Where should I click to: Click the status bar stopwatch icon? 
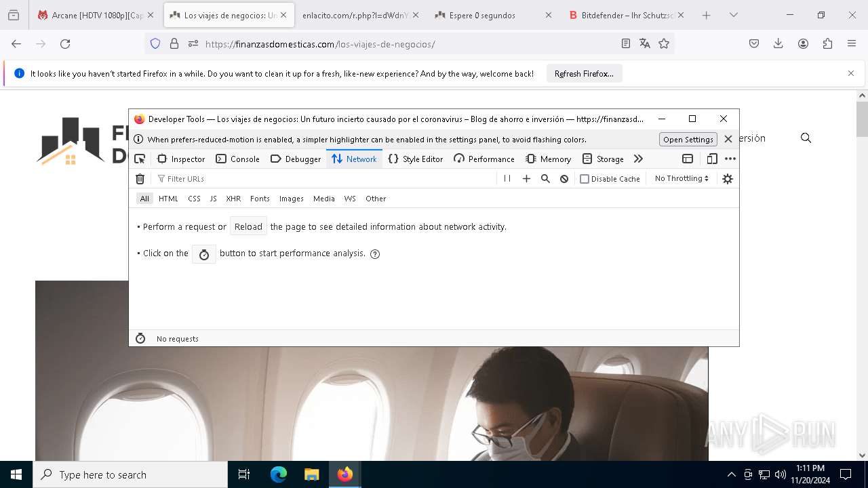[x=140, y=338]
